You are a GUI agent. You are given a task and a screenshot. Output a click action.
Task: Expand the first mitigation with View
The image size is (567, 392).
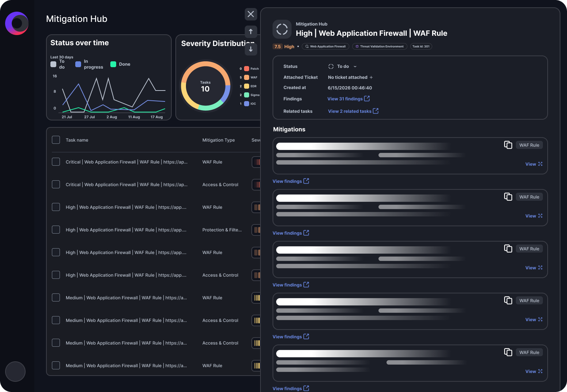534,164
